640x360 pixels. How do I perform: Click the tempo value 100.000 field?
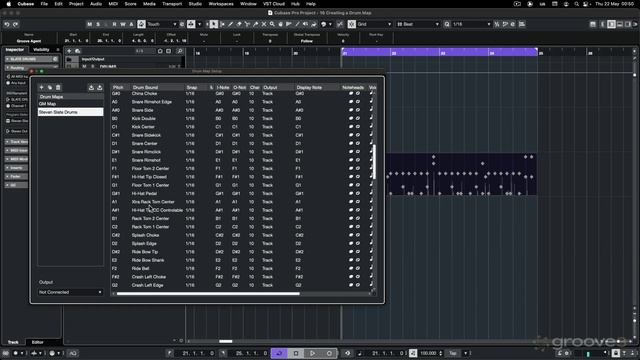[428, 353]
